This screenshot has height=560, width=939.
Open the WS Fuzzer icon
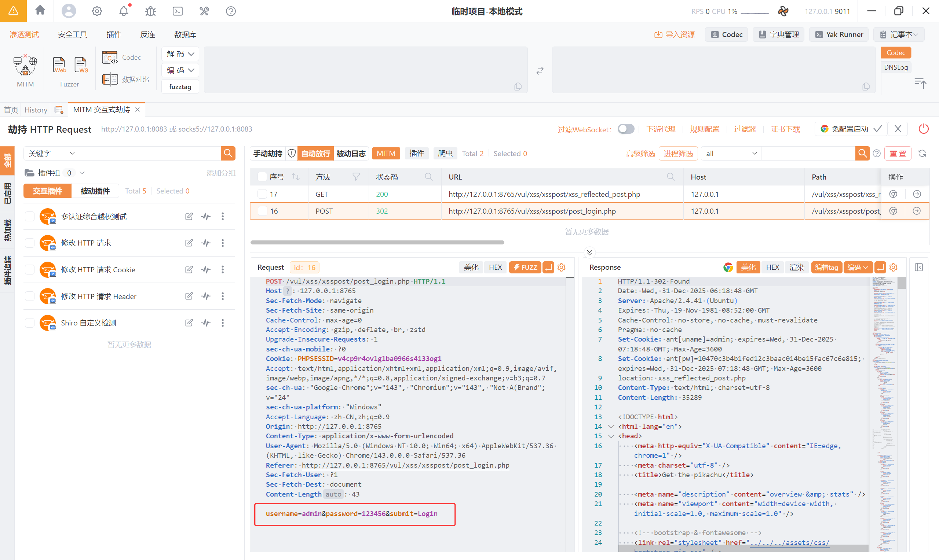(x=81, y=66)
